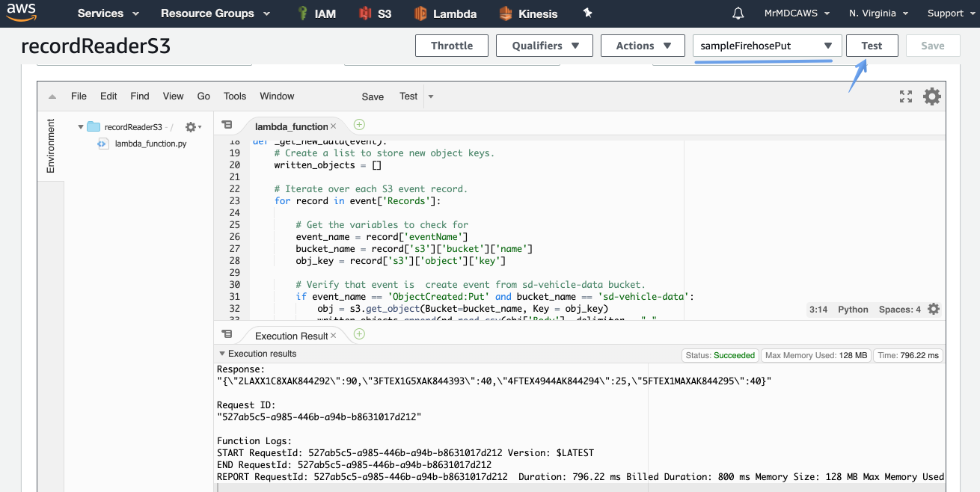Open the File menu

(x=79, y=96)
